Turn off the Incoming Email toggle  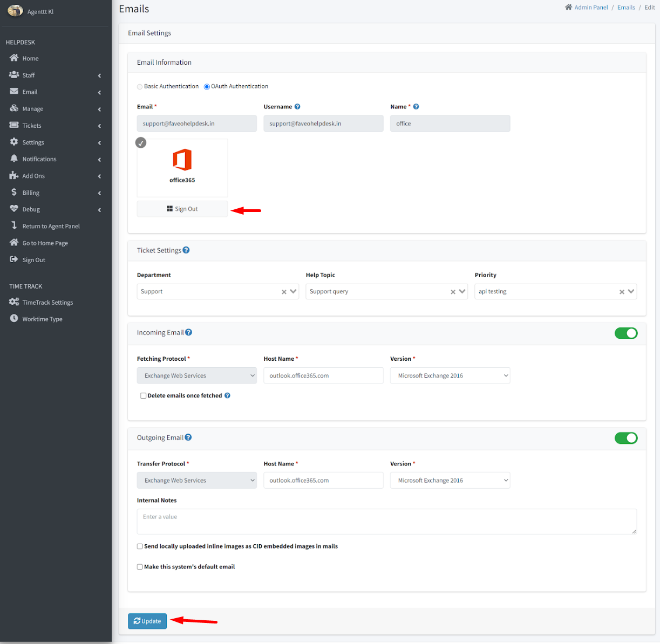click(x=625, y=333)
